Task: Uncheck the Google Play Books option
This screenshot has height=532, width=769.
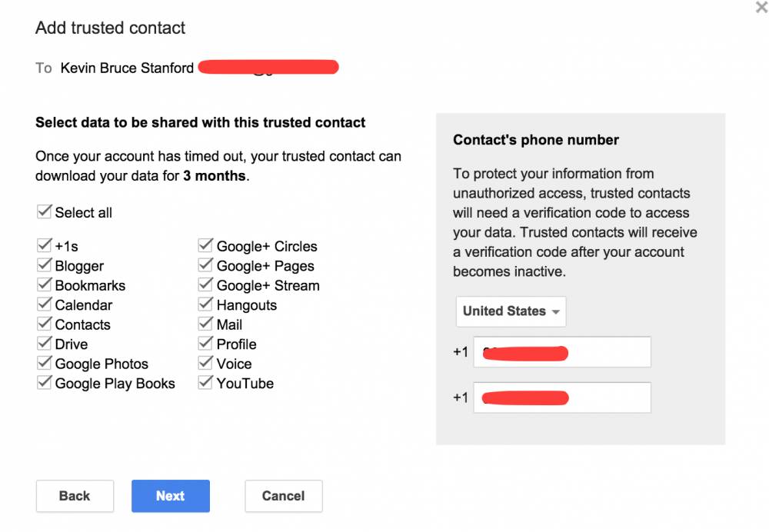Action: 44,382
